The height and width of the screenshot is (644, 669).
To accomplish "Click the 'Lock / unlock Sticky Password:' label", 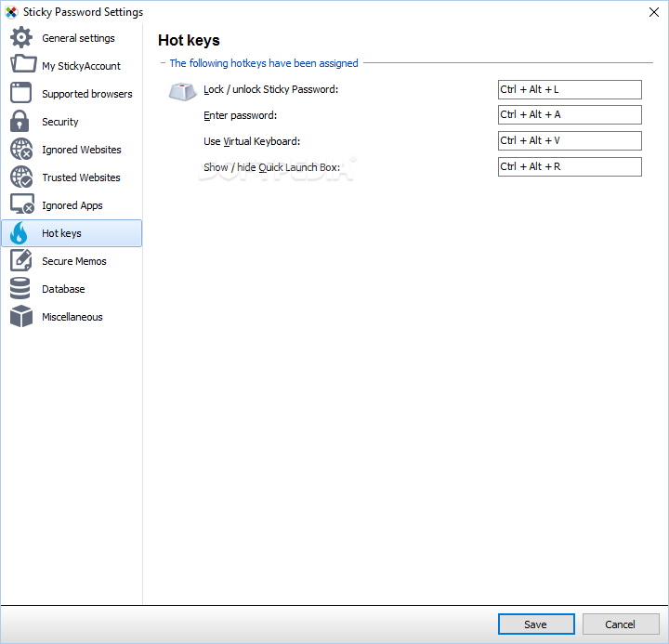I will coord(271,89).
